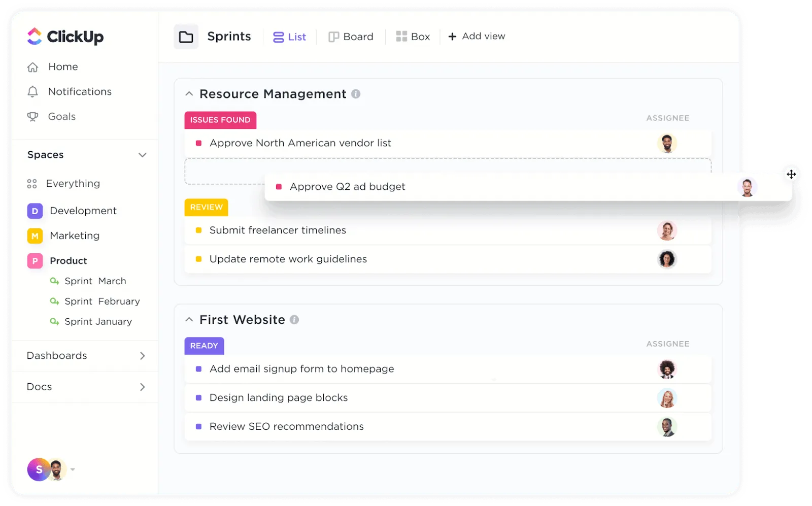Click the Goals trophy icon
812x506 pixels.
pyautogui.click(x=33, y=117)
